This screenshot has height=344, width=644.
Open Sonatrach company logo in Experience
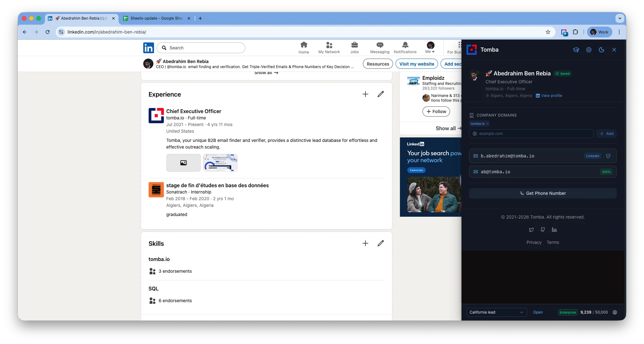click(x=156, y=190)
